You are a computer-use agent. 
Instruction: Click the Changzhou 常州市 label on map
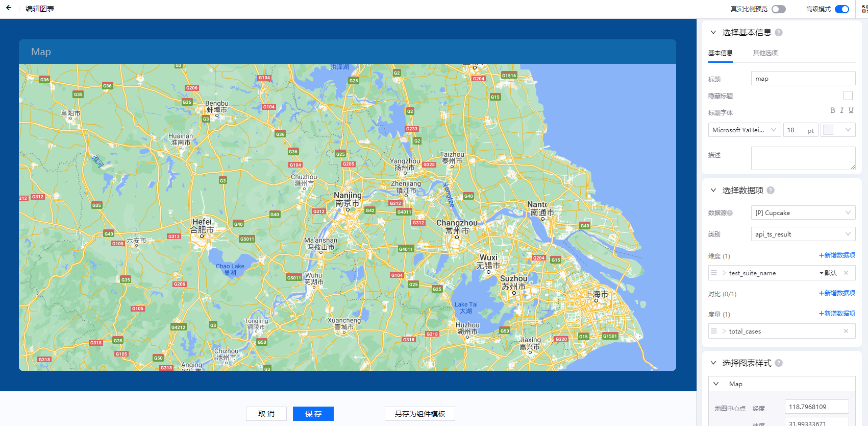pyautogui.click(x=457, y=227)
